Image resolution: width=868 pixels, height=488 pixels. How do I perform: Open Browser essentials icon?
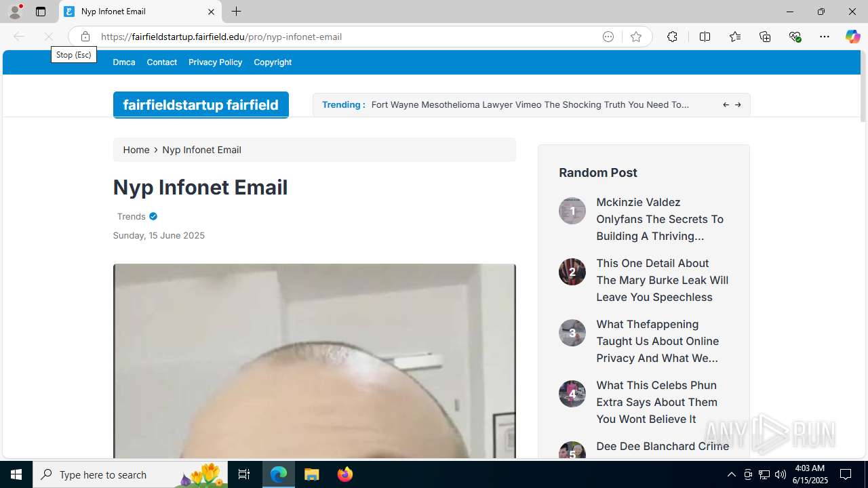795,37
